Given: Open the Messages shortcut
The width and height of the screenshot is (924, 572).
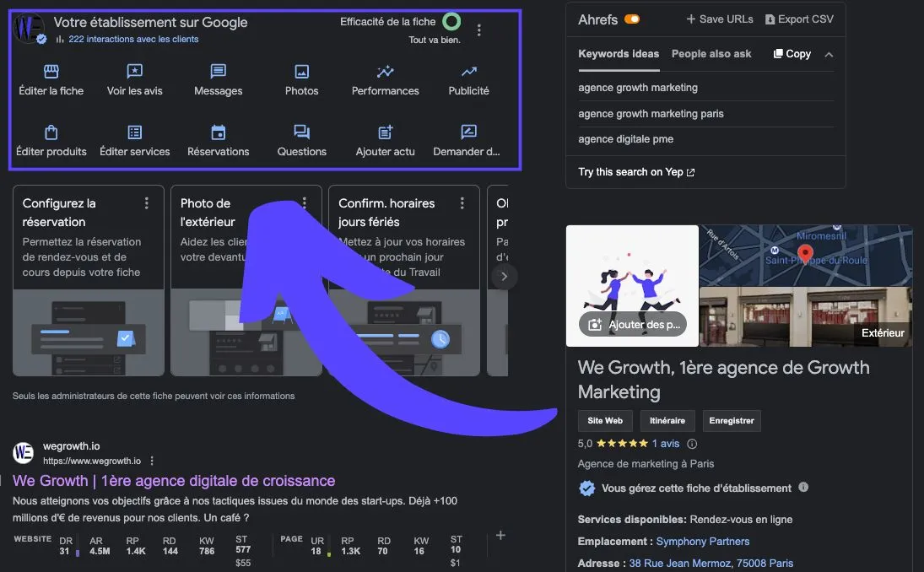Looking at the screenshot, I should 218,81.
